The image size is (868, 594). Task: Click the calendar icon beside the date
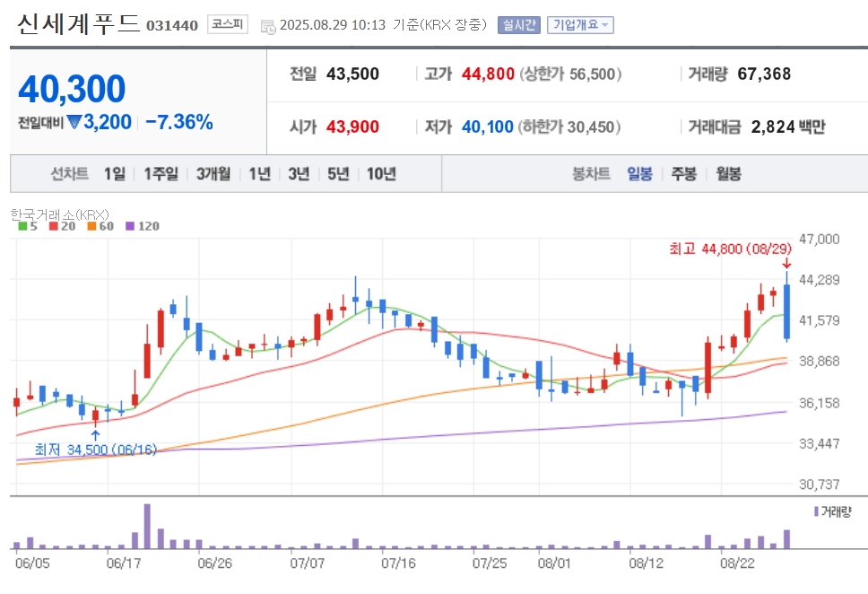268,26
